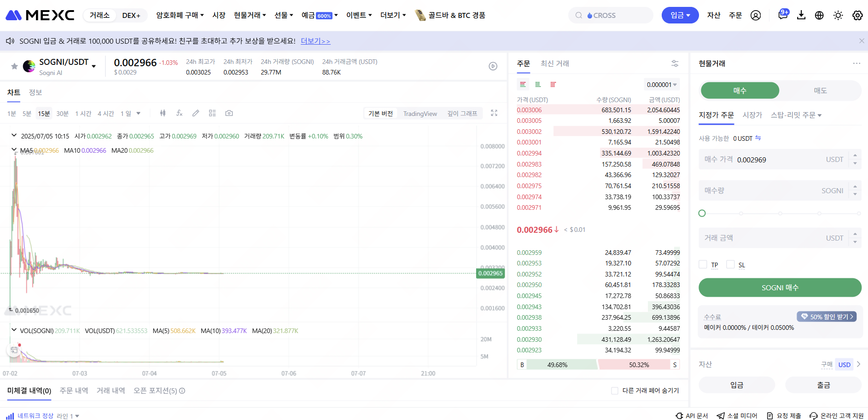This screenshot has height=420, width=868.
Task: Click the MEXC logo
Action: 40,15
